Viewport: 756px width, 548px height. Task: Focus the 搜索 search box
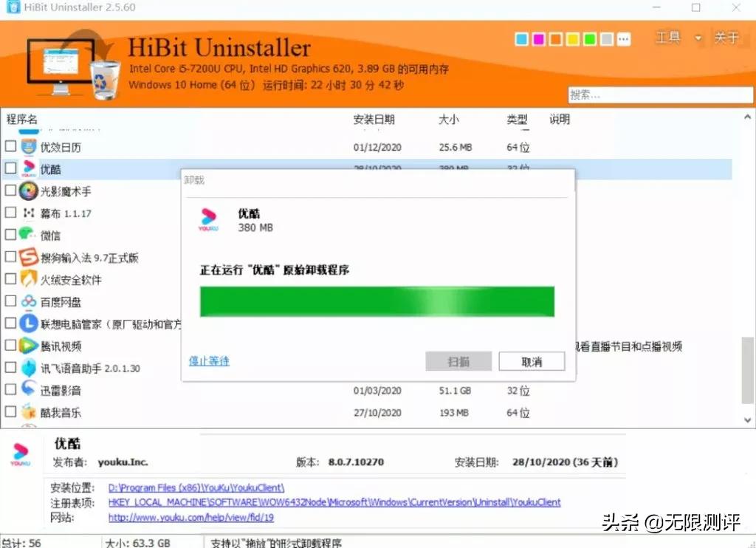coord(660,95)
